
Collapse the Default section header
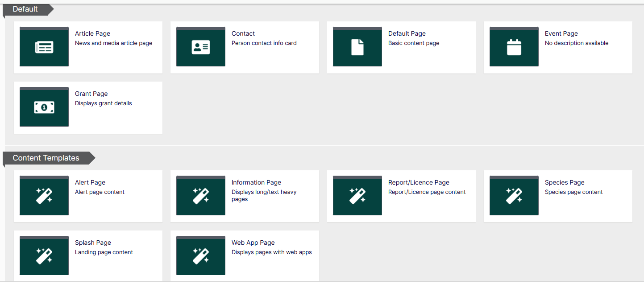[x=25, y=9]
